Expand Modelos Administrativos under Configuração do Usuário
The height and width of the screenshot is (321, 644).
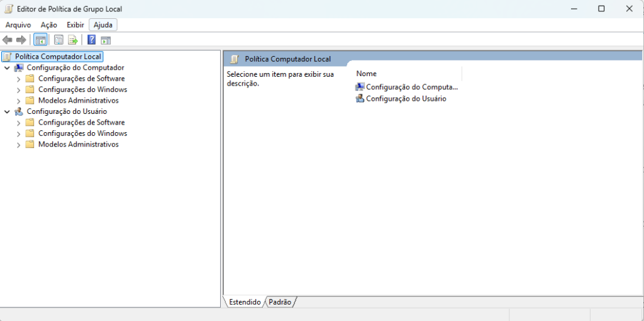click(18, 145)
